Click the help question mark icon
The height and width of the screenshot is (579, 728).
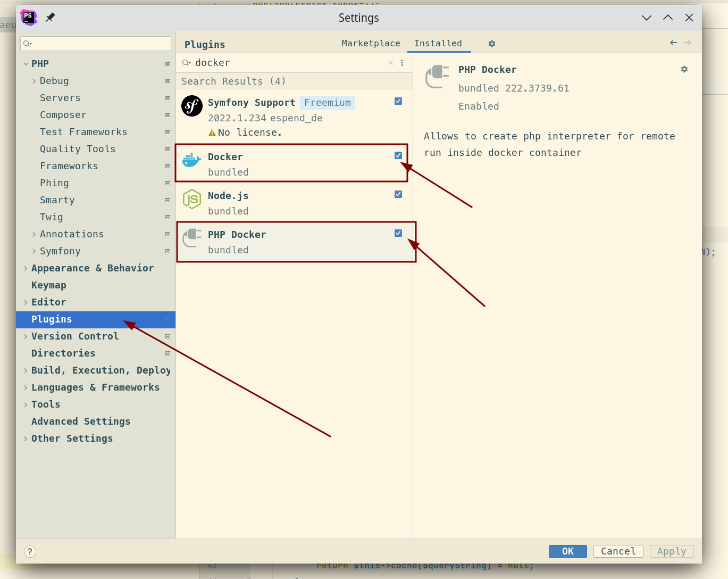click(x=29, y=551)
